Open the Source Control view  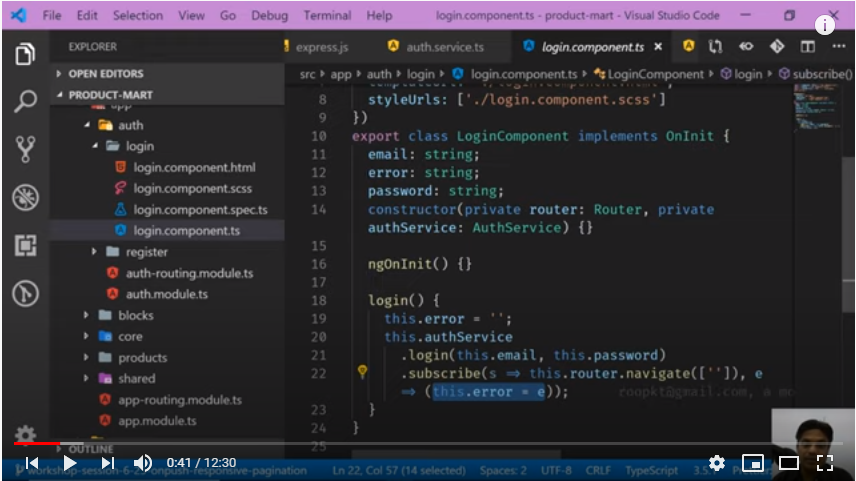coord(25,149)
